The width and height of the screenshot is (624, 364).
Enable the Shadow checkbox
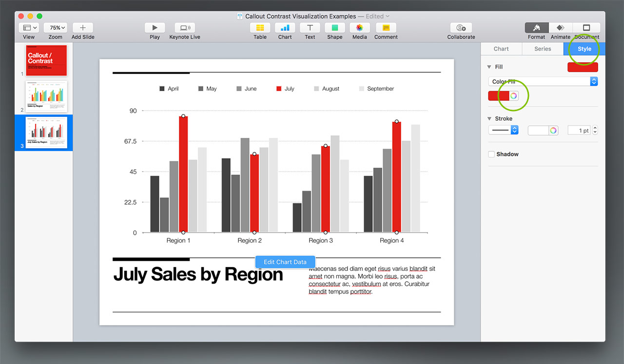click(x=491, y=154)
